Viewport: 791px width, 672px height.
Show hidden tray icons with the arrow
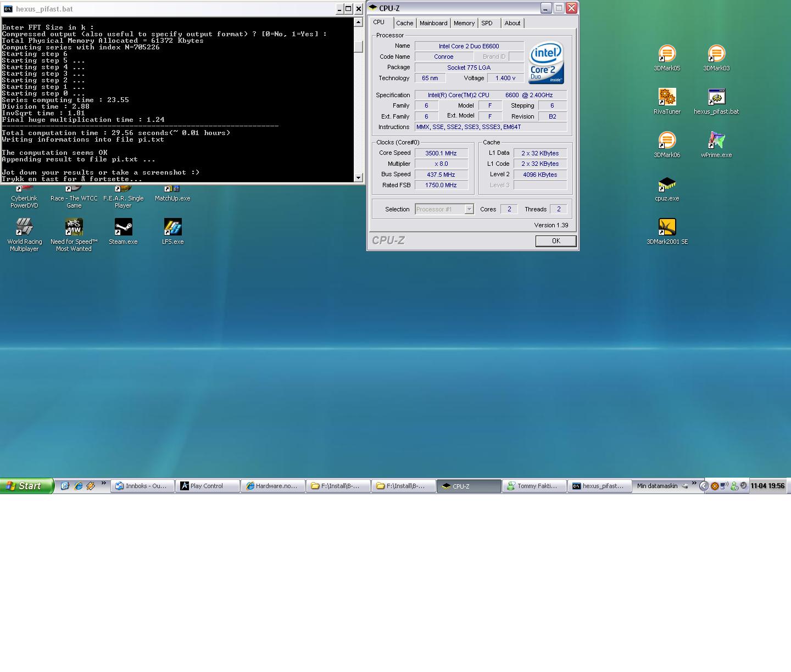pyautogui.click(x=703, y=486)
